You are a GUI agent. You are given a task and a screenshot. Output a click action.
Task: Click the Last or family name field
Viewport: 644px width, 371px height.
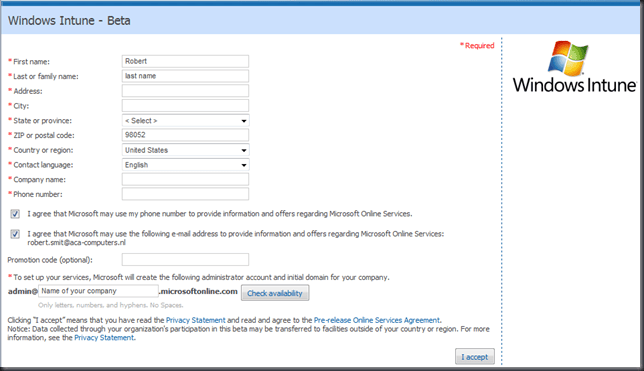(x=185, y=76)
